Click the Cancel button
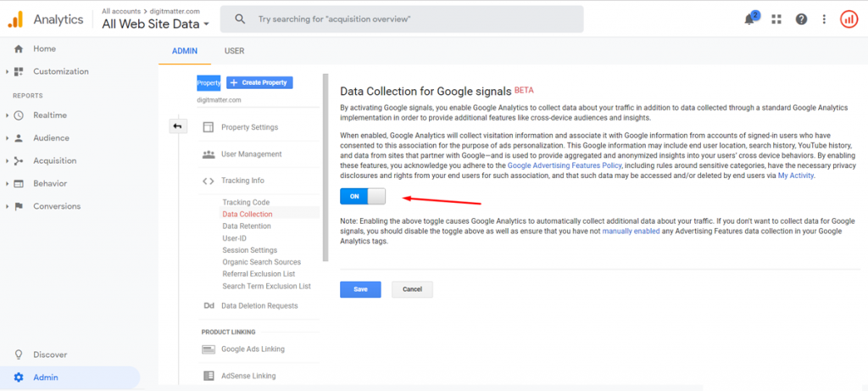Image resolution: width=868 pixels, height=391 pixels. pos(413,289)
